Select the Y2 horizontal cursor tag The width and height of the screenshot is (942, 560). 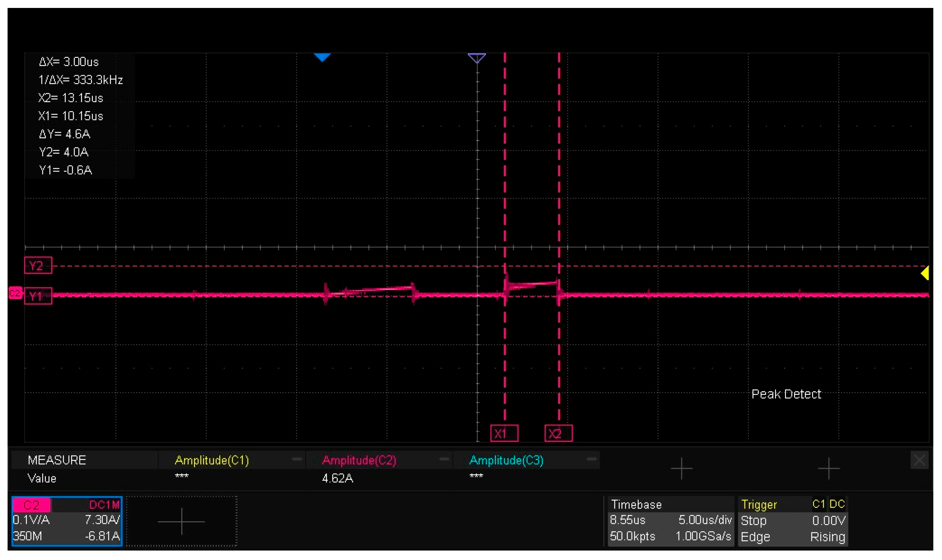click(x=38, y=266)
